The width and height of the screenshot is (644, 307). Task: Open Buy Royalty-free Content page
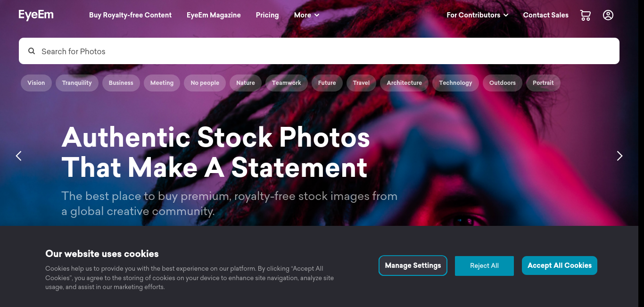pos(130,15)
